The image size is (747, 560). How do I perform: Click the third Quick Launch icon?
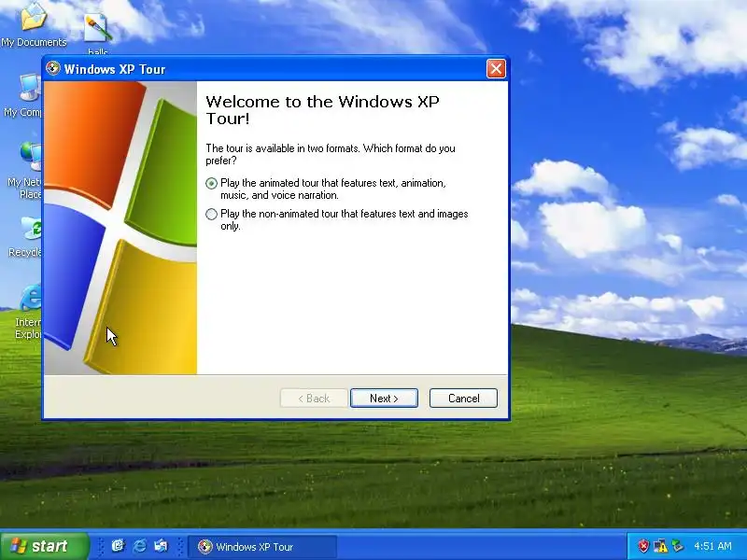(161, 546)
